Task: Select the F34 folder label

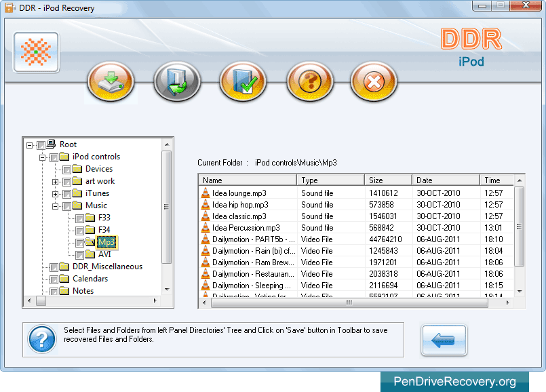Action: click(x=104, y=230)
